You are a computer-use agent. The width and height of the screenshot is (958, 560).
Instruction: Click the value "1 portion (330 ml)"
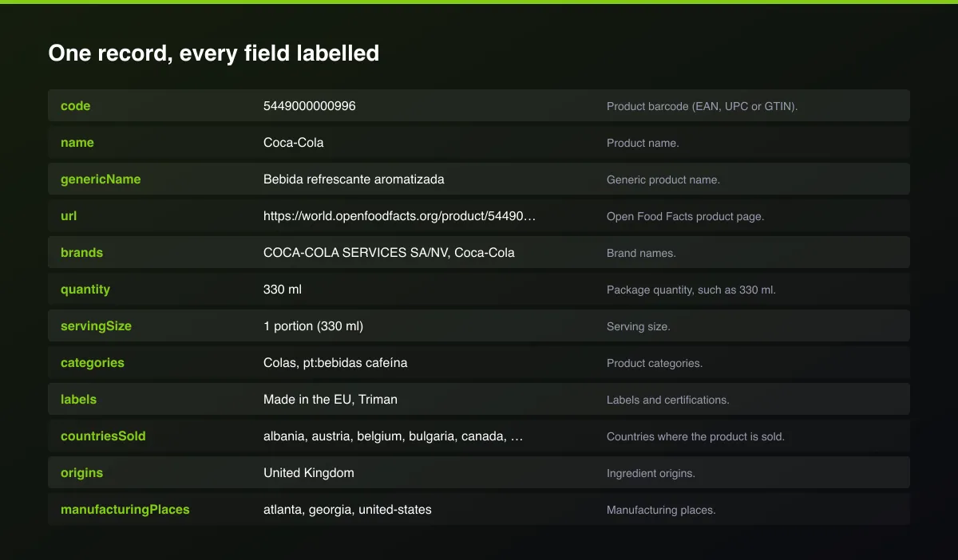[313, 326]
